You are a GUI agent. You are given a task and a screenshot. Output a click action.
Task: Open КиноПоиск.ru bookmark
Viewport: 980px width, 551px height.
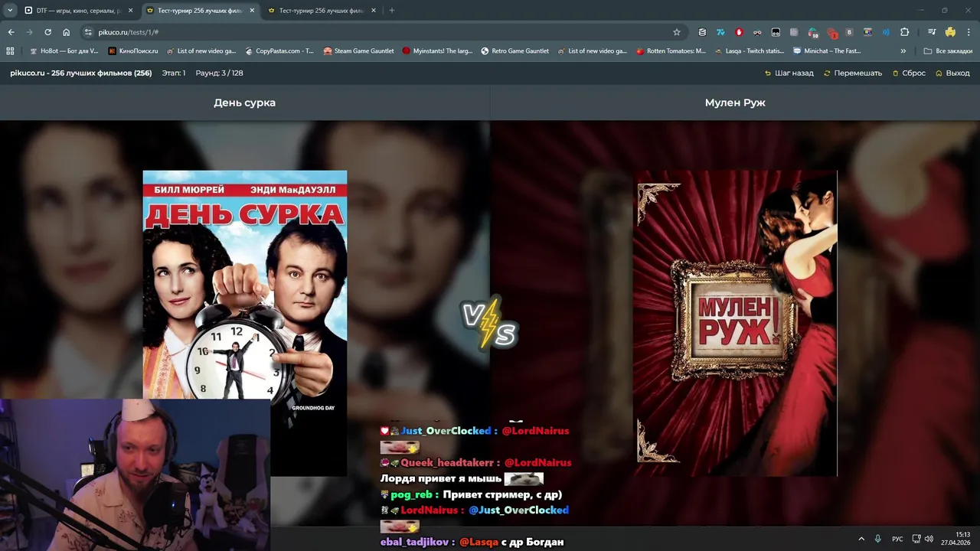[x=133, y=51]
